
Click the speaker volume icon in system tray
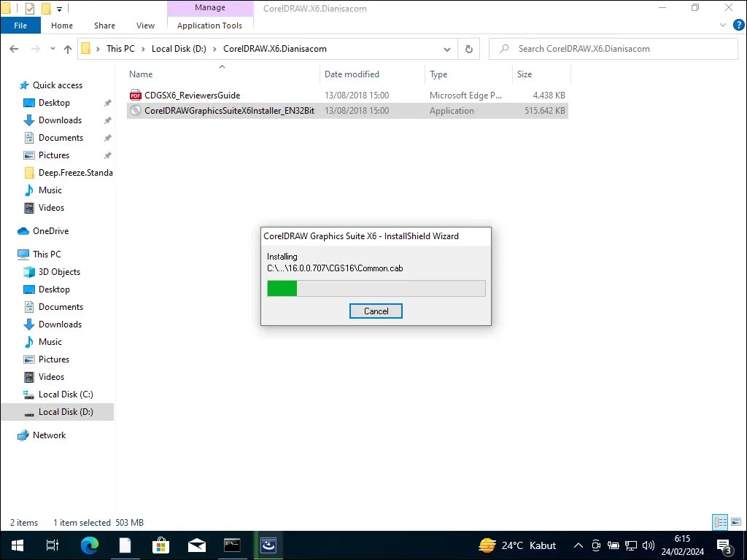(x=649, y=545)
